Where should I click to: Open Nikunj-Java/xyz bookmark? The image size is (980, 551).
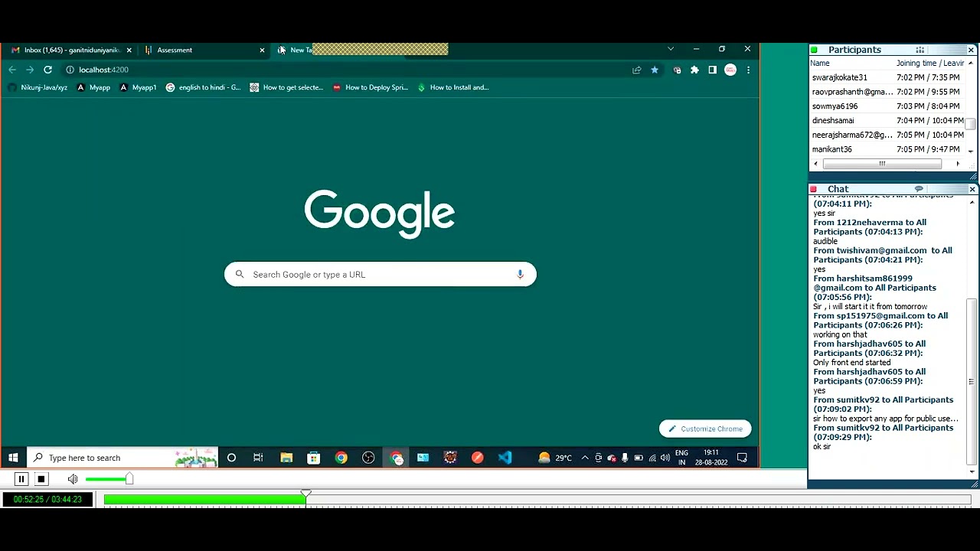(x=38, y=87)
